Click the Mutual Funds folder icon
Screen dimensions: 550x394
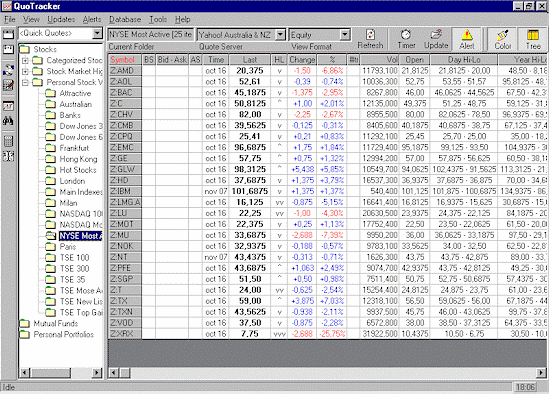coord(25,323)
